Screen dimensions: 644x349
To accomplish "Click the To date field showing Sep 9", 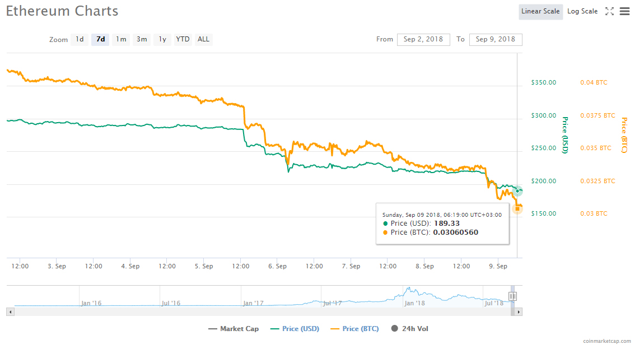I will tap(495, 39).
